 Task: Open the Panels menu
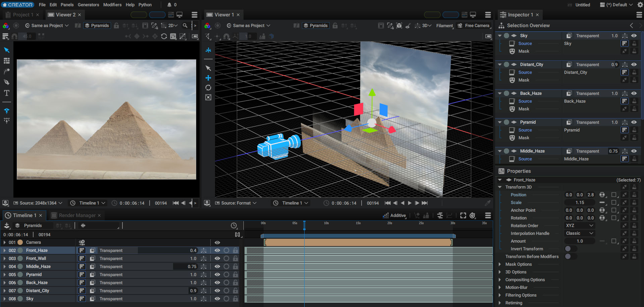67,5
